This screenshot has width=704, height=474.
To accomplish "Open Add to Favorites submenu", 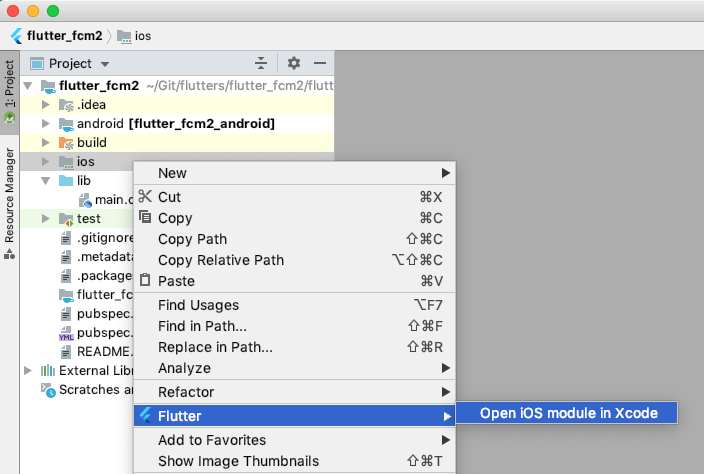I will [295, 440].
